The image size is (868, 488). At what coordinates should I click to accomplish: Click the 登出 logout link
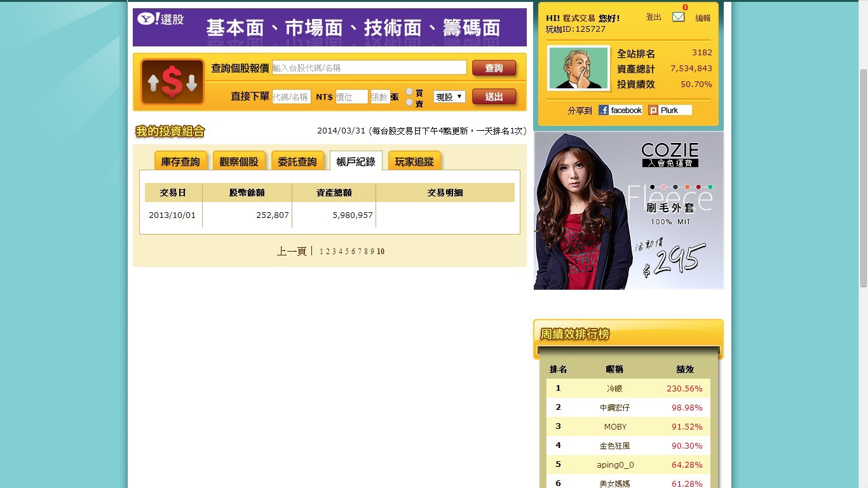click(x=653, y=17)
